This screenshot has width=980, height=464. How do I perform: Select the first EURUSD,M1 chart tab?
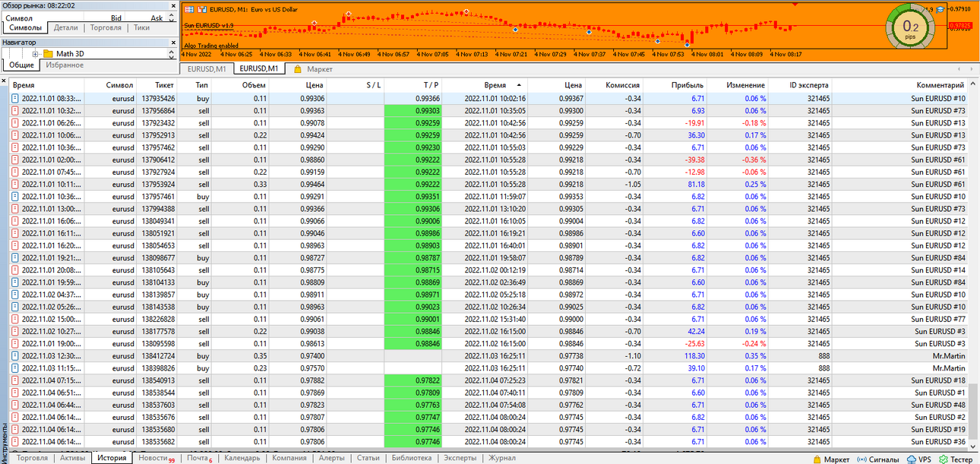pos(207,69)
